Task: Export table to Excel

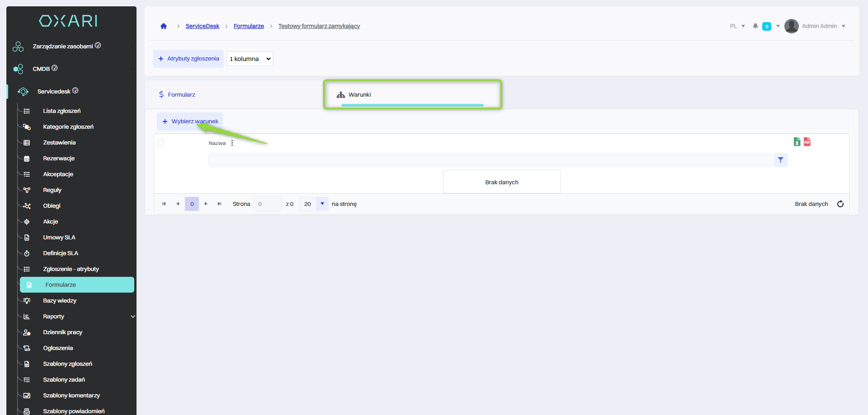Action: coord(797,142)
